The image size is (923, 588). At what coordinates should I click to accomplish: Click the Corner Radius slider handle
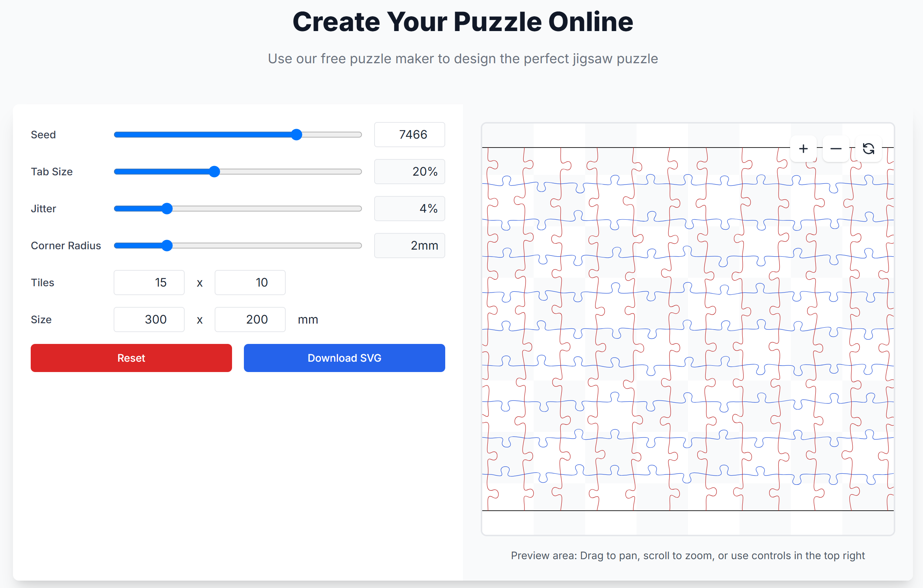tap(167, 246)
